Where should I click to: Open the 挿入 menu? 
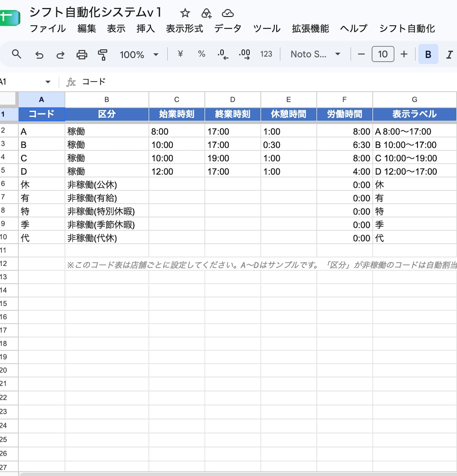point(146,29)
